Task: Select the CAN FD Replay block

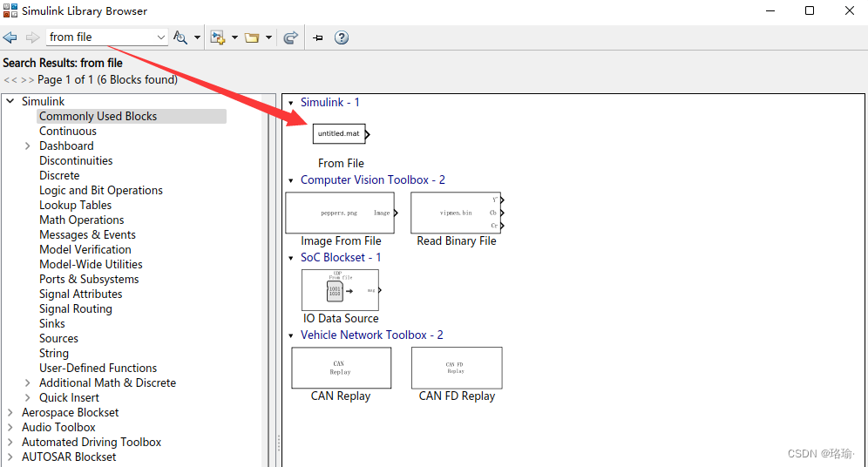Action: point(457,368)
